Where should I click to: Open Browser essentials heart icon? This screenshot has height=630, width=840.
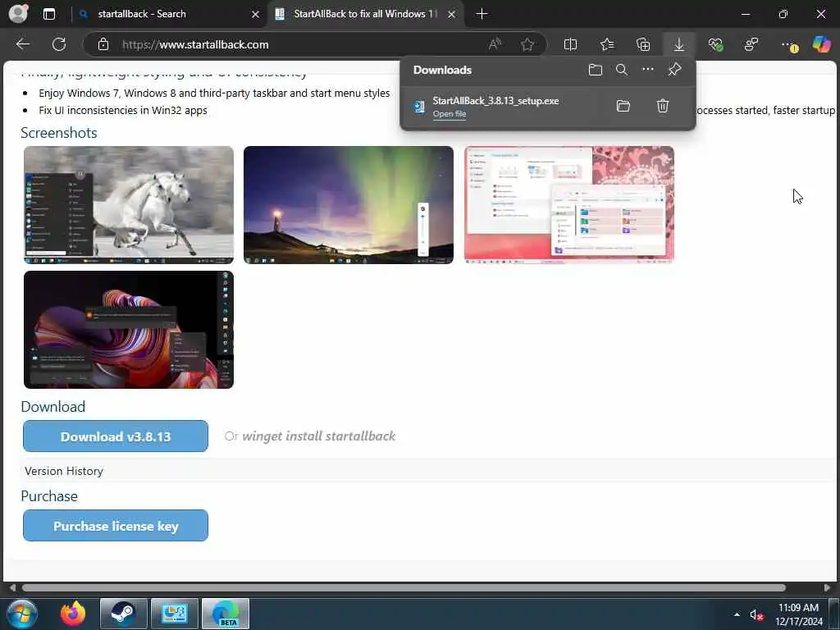[x=715, y=44]
